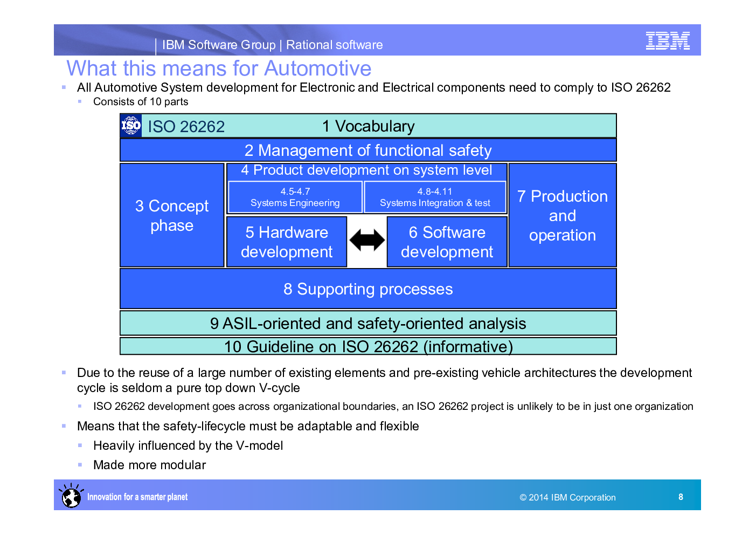Click '4.8-4.11 Systems Integration & test' box

pos(435,197)
